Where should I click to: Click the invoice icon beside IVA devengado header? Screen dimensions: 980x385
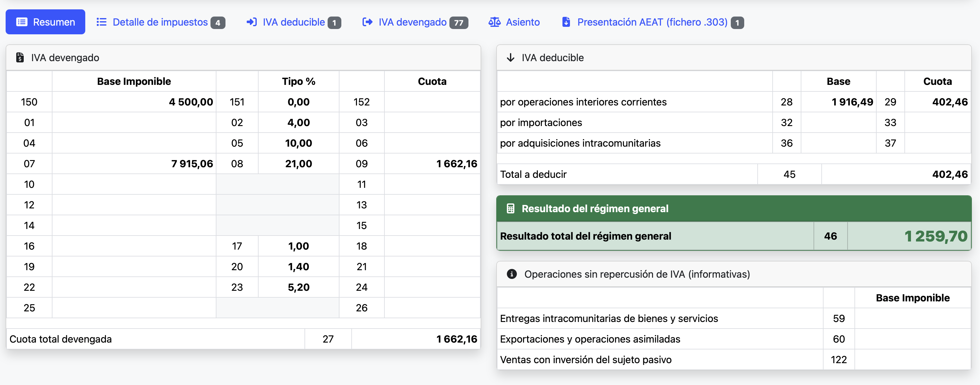click(x=20, y=57)
